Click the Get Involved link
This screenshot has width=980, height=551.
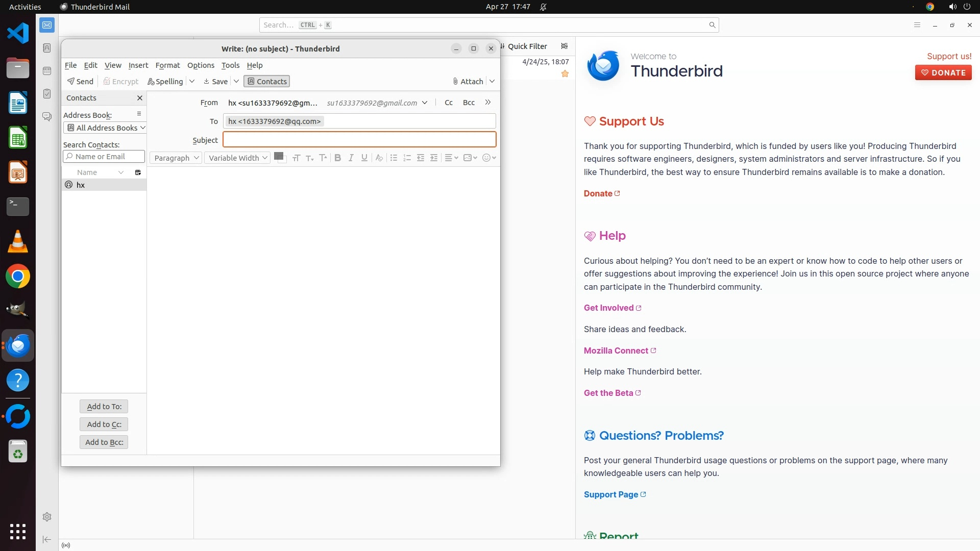608,308
